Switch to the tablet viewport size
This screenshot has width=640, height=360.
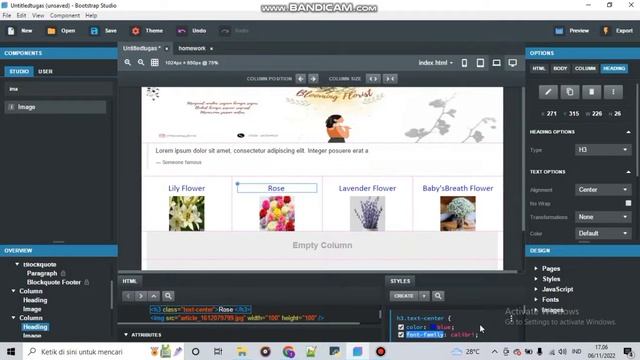(480, 62)
